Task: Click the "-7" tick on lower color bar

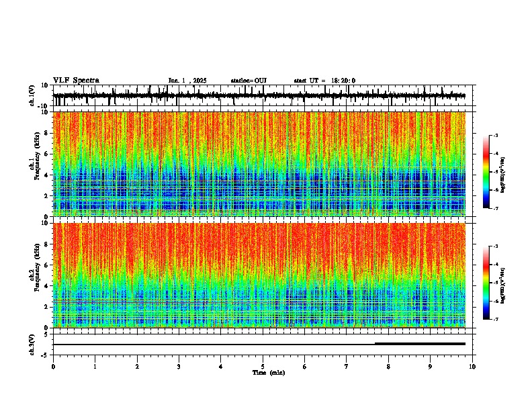Action: point(495,320)
